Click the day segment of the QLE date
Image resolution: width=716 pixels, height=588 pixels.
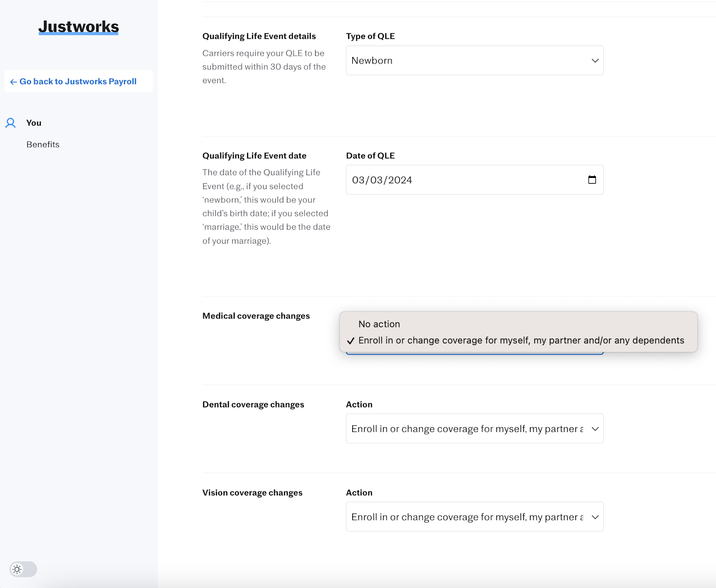coord(376,180)
